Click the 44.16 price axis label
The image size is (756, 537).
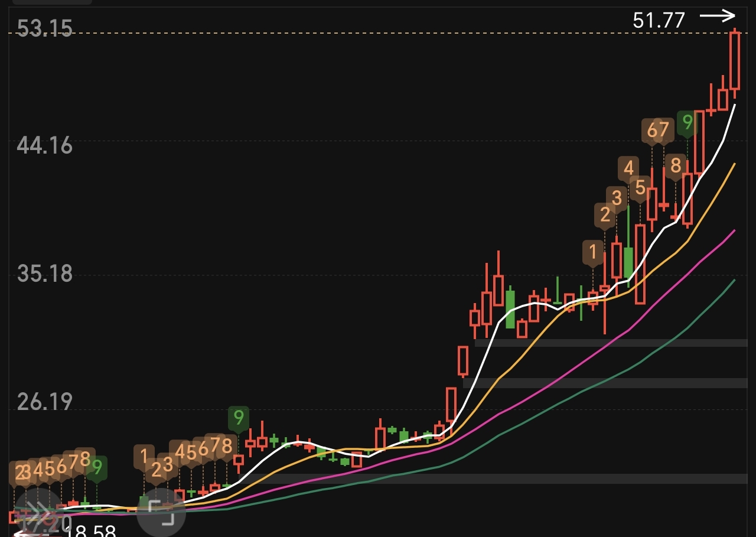pyautogui.click(x=45, y=145)
